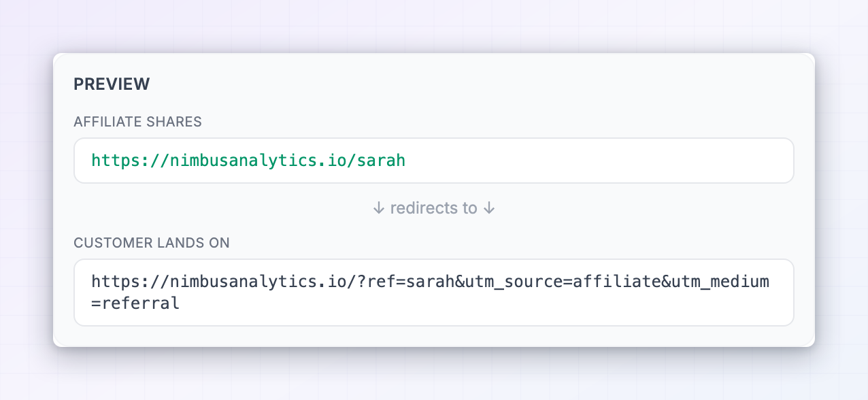868x400 pixels.
Task: Click the blank area after "=referral"
Action: click(x=476, y=304)
